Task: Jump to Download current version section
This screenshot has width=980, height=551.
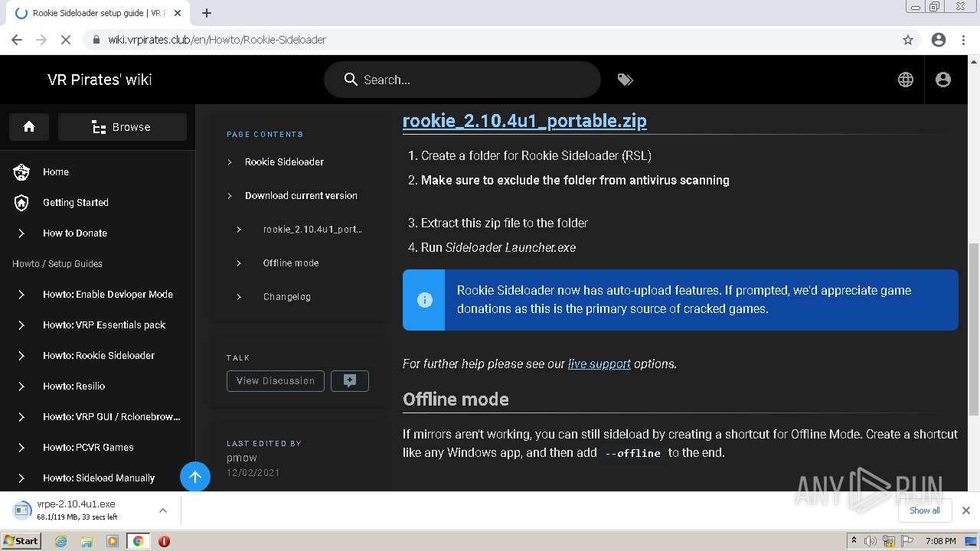Action: pos(301,195)
